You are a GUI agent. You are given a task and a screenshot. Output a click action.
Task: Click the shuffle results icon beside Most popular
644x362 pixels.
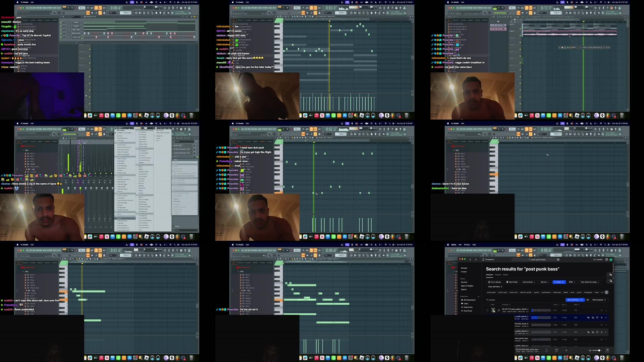click(588, 300)
